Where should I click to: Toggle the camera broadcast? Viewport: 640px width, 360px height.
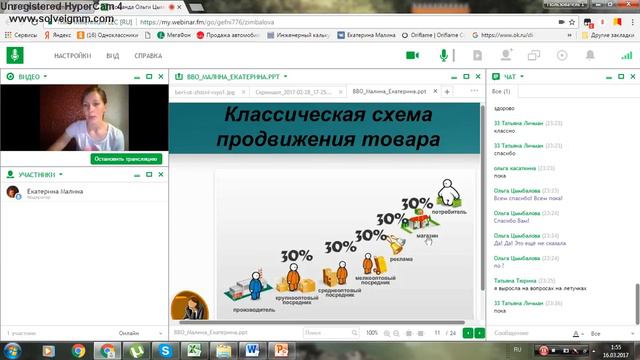point(412,55)
